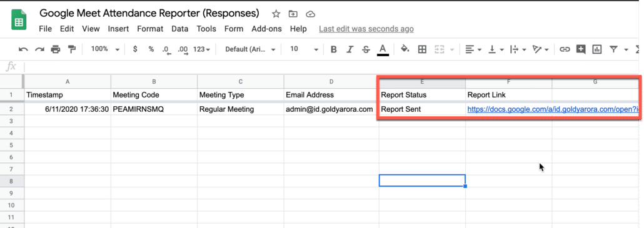Select 'Regular Meeting' cell
This screenshot has height=228, width=644.
click(x=240, y=109)
